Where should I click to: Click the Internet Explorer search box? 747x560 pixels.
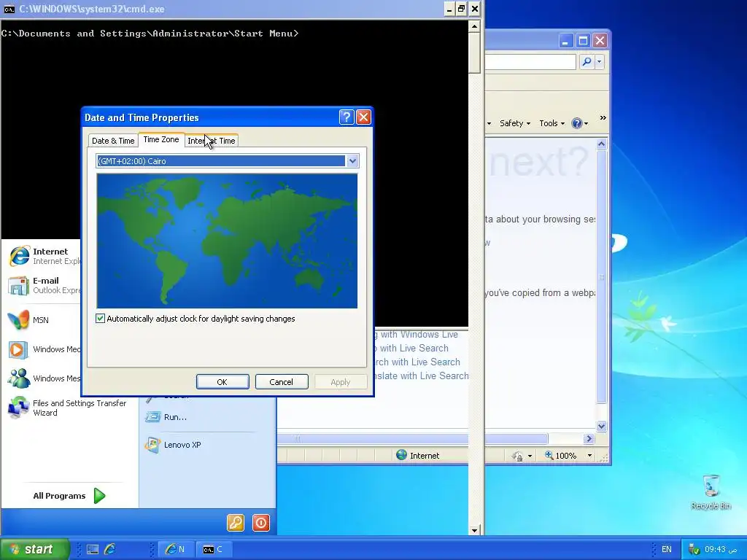tap(530, 61)
